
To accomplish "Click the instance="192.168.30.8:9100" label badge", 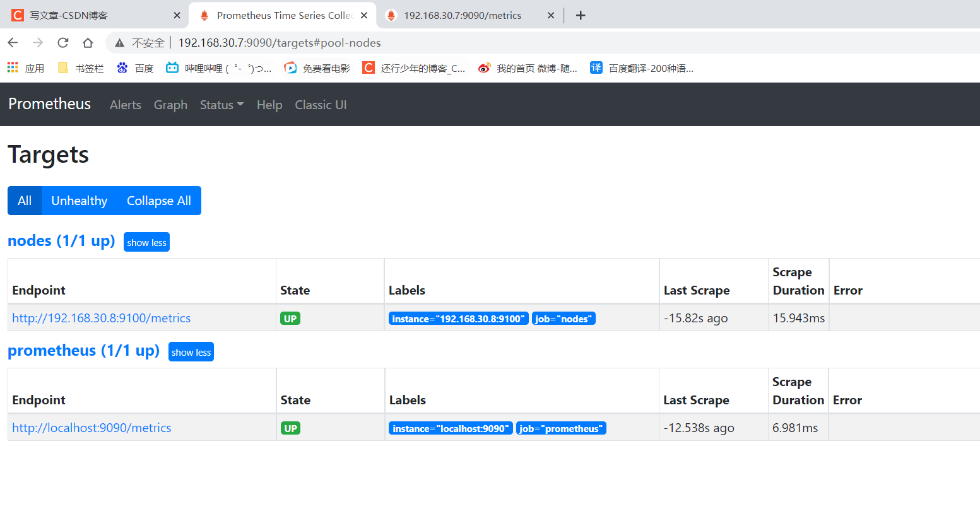I will 459,319.
